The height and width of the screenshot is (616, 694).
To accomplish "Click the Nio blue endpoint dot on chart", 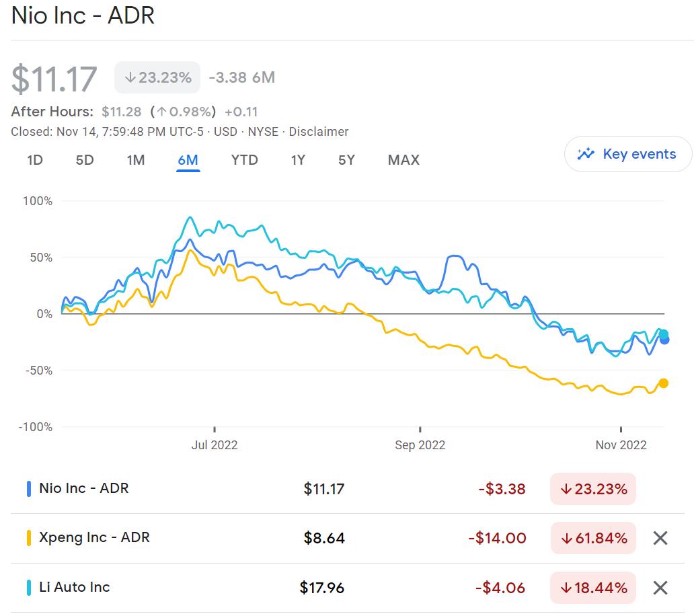I will pos(664,340).
